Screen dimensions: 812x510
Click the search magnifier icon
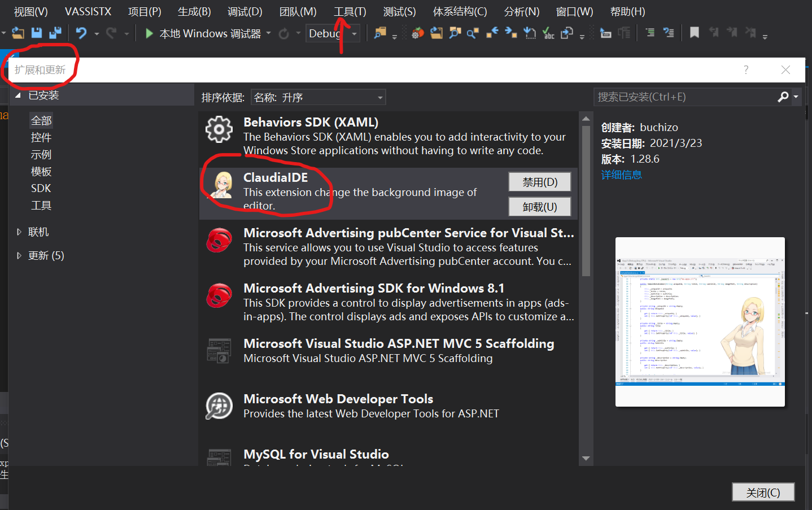[x=783, y=97]
